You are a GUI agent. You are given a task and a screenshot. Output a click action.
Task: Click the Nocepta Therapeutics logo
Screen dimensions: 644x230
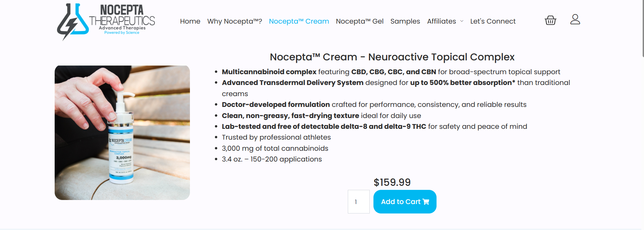click(x=106, y=21)
